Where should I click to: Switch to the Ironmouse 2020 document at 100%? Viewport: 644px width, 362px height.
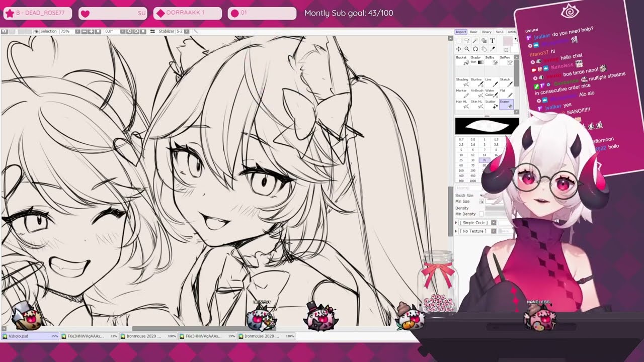coord(148,336)
